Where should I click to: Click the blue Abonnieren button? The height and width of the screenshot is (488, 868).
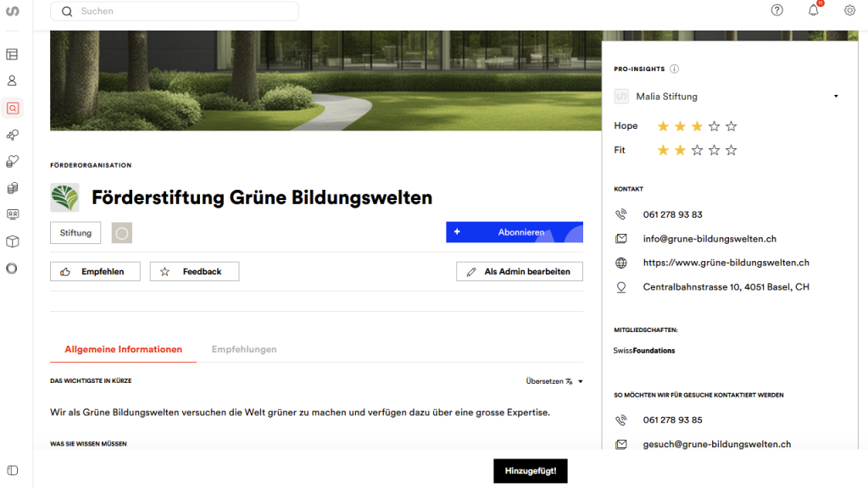[x=515, y=232]
